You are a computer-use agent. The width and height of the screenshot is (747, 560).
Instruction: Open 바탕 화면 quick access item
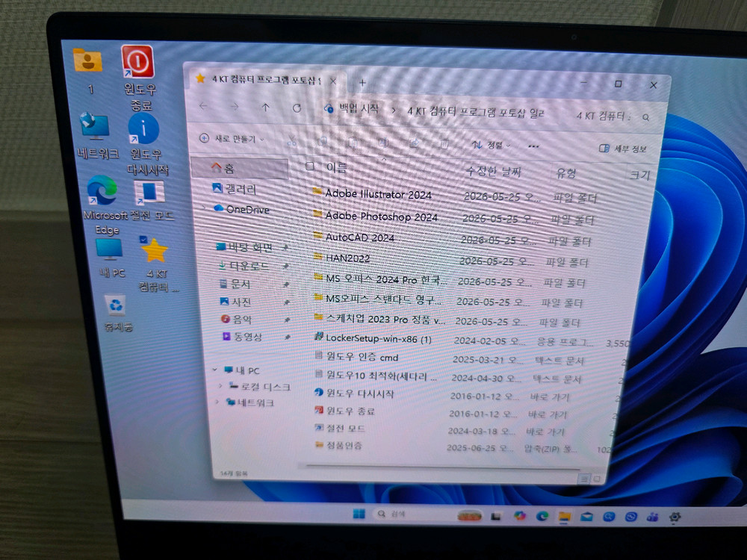tap(245, 247)
